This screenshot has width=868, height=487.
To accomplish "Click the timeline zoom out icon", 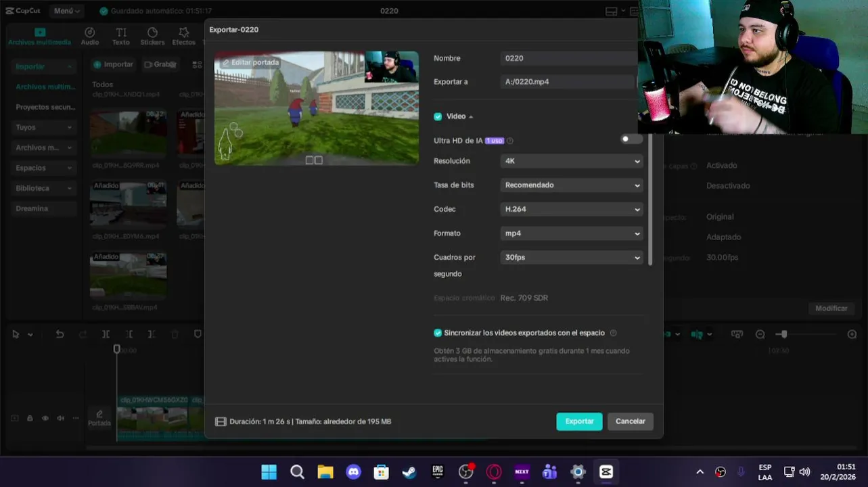I will coord(760,334).
